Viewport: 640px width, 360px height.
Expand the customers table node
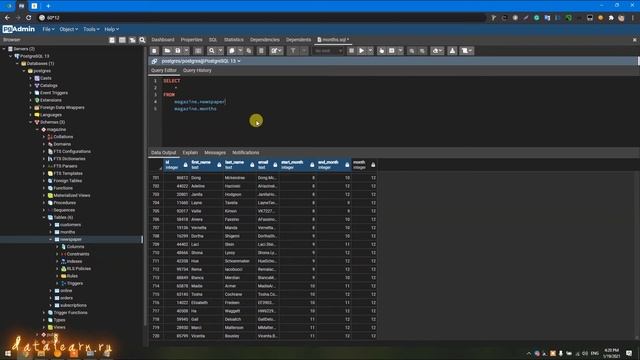pos(51,225)
